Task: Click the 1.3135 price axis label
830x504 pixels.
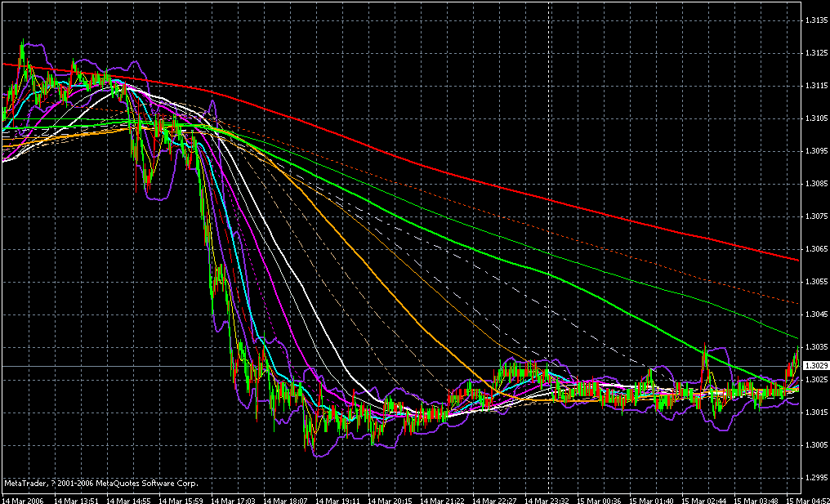Action: [816, 20]
